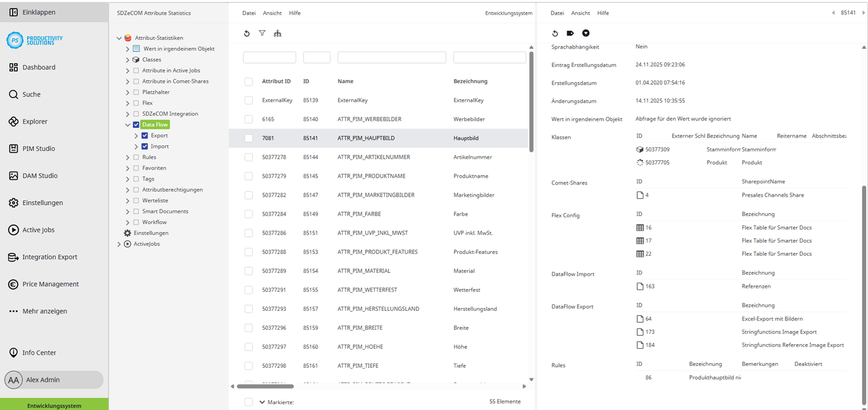Collapse the Data Flow tree node
Viewport: 868px width, 410px height.
[127, 124]
